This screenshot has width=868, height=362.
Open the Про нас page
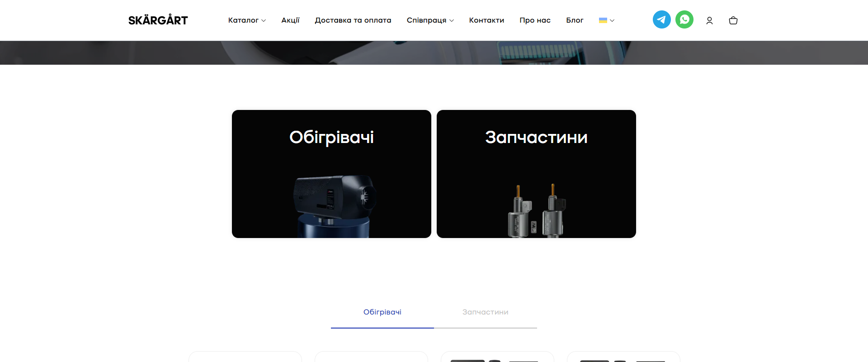[535, 20]
